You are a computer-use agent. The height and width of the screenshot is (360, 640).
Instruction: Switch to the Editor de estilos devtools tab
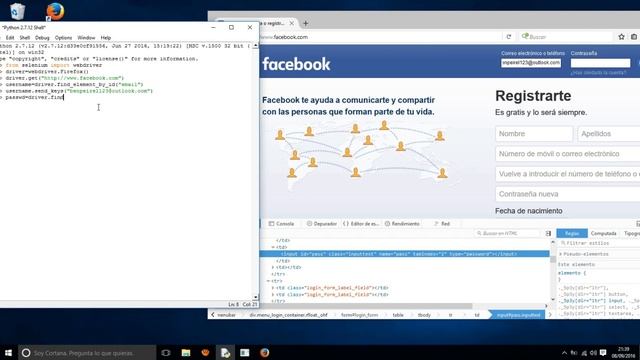361,224
